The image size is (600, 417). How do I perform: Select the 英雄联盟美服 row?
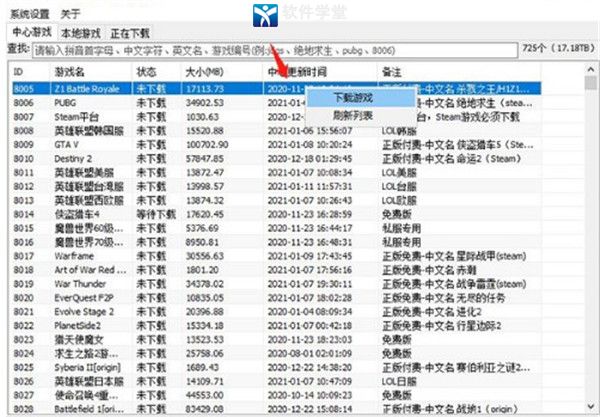tap(276, 173)
